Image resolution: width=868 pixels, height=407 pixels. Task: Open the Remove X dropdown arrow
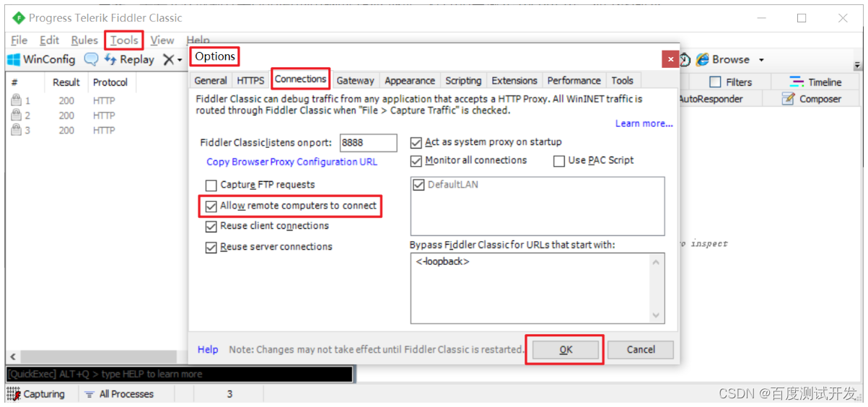coord(180,61)
